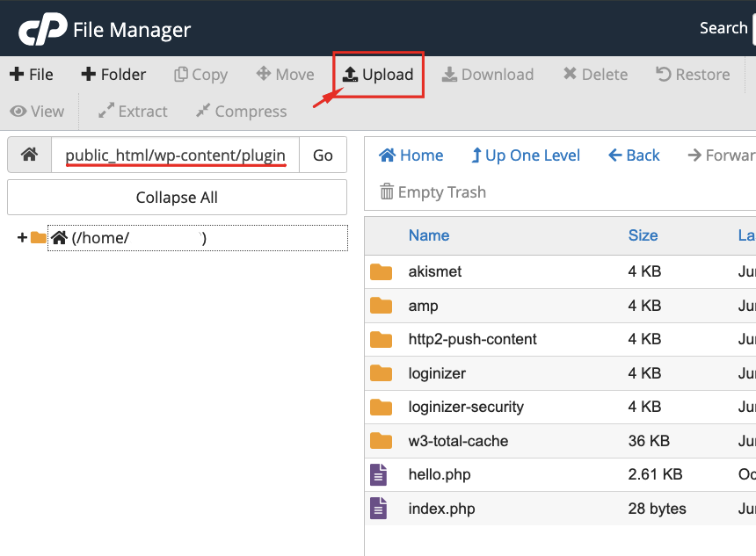
Task: Sort by Size column header
Action: point(643,235)
